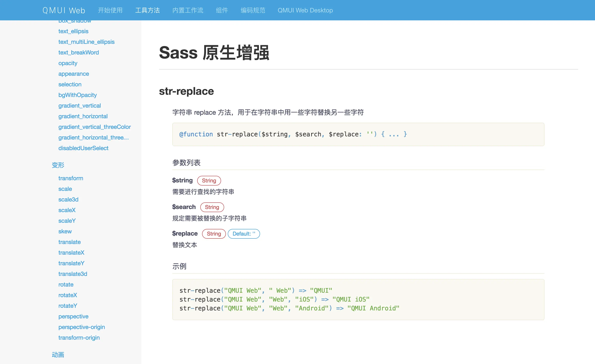This screenshot has width=595, height=364.
Task: Click the QMUI Web logo
Action: pos(64,10)
